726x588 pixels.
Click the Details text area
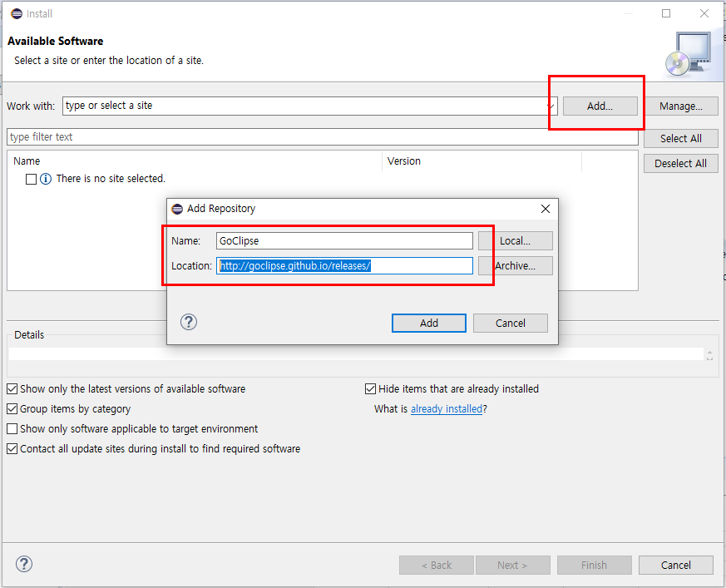click(x=356, y=354)
